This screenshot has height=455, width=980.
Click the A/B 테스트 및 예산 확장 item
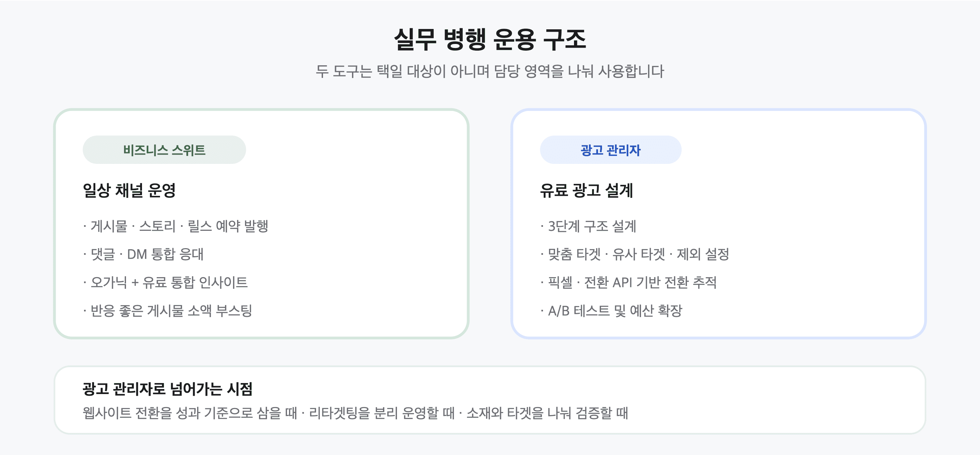click(611, 310)
